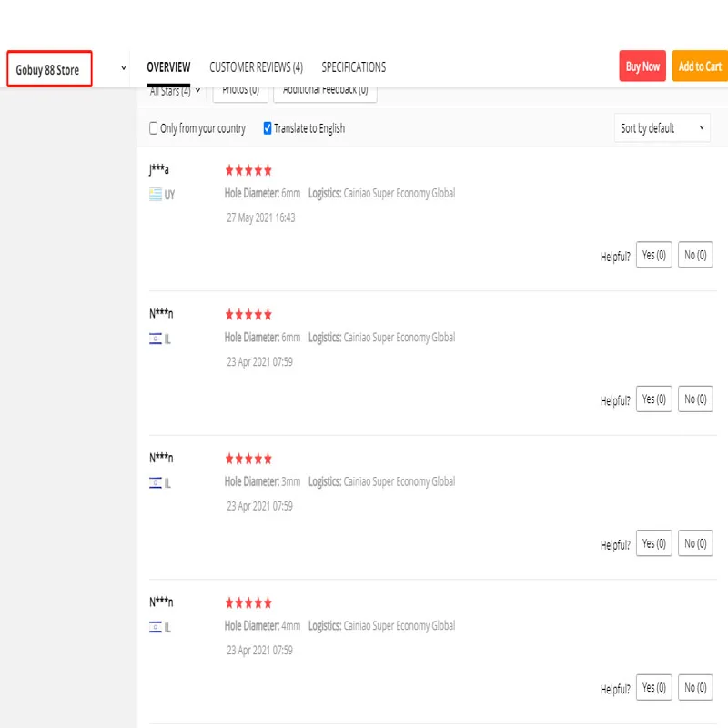Uncheck Translate to English
This screenshot has width=728, height=728.
point(268,128)
